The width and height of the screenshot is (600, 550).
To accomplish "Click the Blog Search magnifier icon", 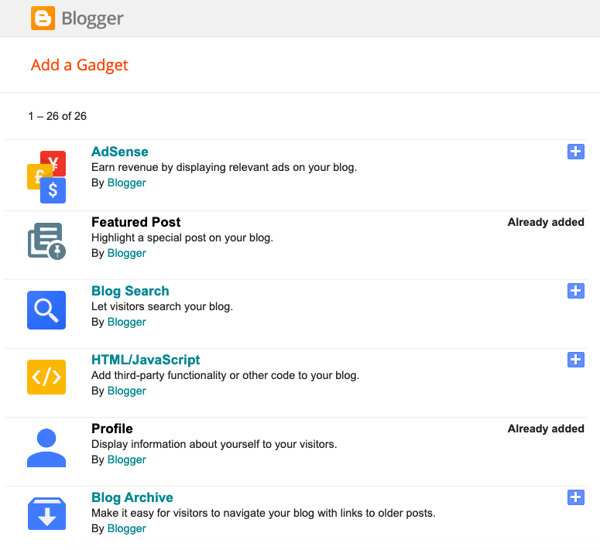I will click(46, 310).
